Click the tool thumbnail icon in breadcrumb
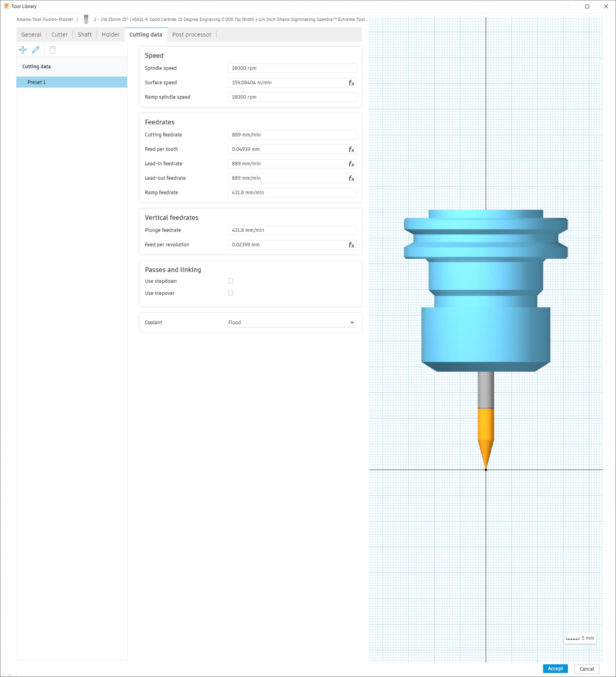Viewport: 616px width, 677px height. pyautogui.click(x=86, y=20)
